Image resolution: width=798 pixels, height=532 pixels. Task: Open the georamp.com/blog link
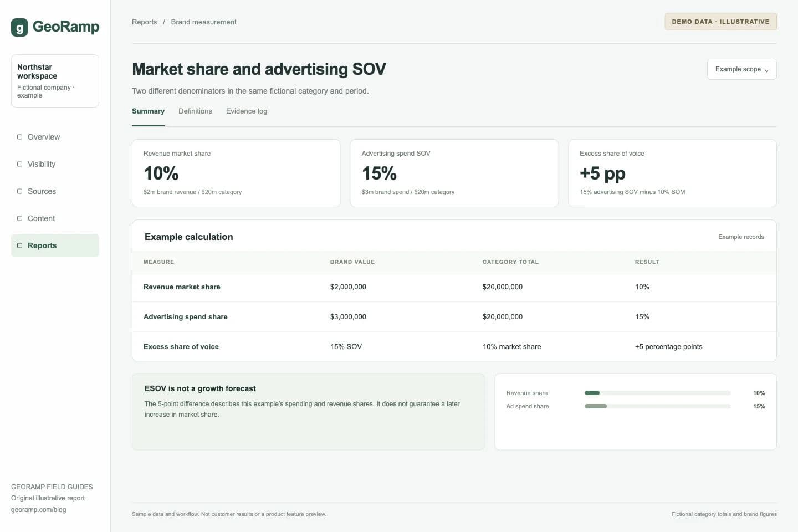38,510
